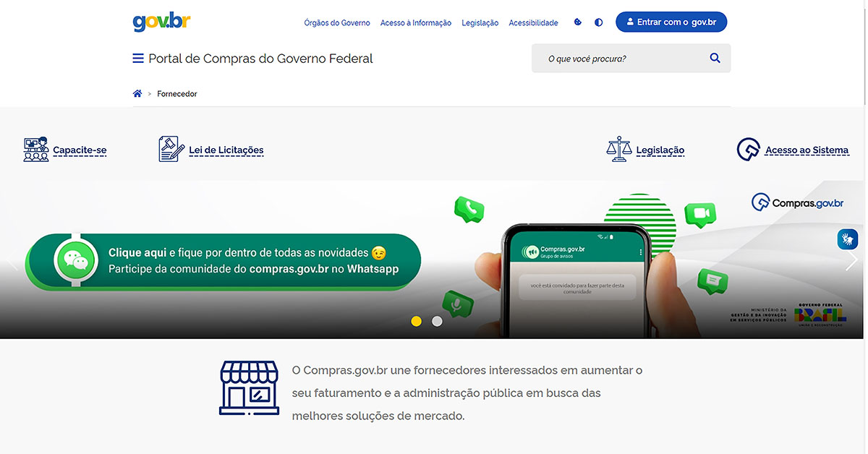Open top Legislação menu link
868x454 pixels.
tap(480, 23)
